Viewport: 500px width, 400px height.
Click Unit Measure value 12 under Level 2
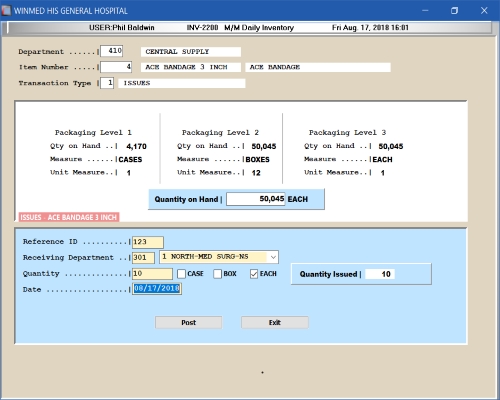pos(256,173)
